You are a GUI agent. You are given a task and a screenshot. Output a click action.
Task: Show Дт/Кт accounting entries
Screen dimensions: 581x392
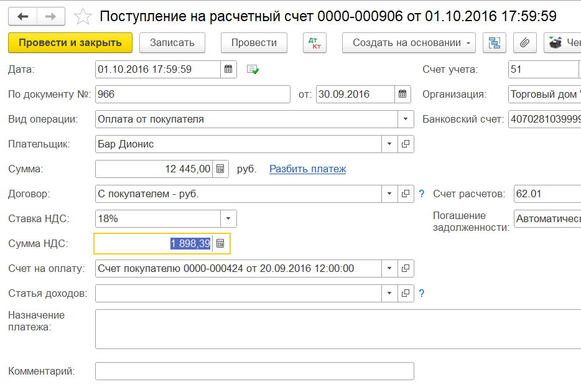pyautogui.click(x=314, y=43)
